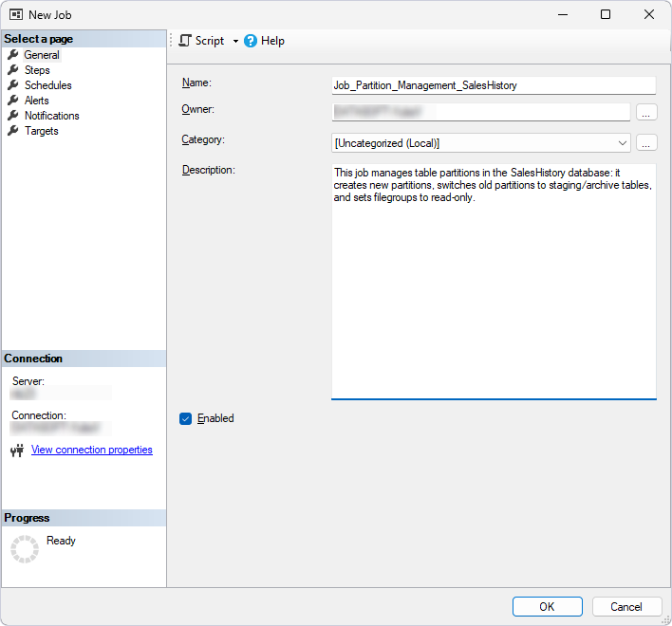Viewport: 672px width, 626px height.
Task: Minimize the New Job window
Action: [x=563, y=14]
